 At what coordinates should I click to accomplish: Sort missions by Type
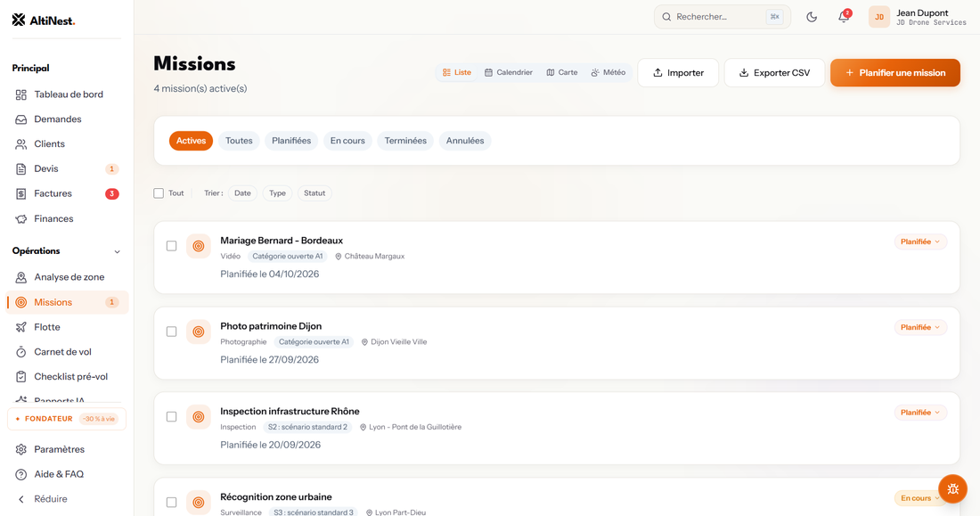click(x=277, y=193)
